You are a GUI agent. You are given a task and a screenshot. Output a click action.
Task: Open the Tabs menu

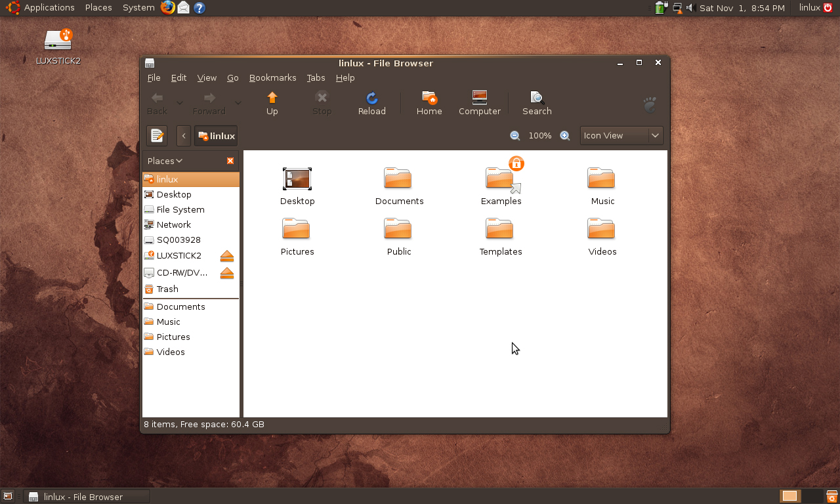[x=316, y=77]
